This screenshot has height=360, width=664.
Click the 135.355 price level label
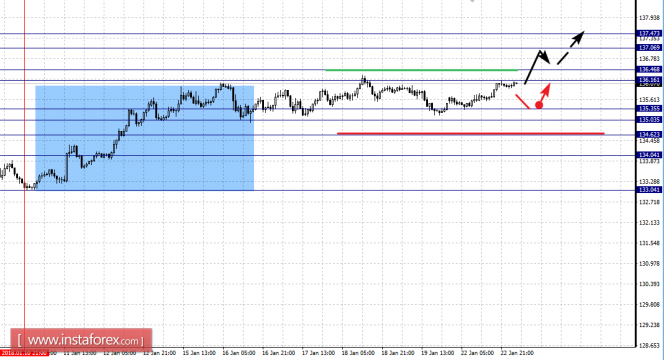(x=649, y=109)
